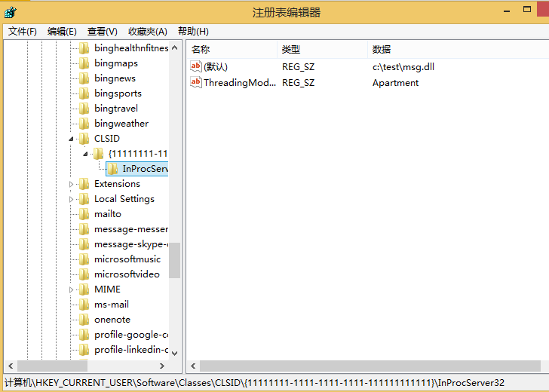Click the Registry Editor title bar icon
The image size is (549, 392).
(11, 12)
